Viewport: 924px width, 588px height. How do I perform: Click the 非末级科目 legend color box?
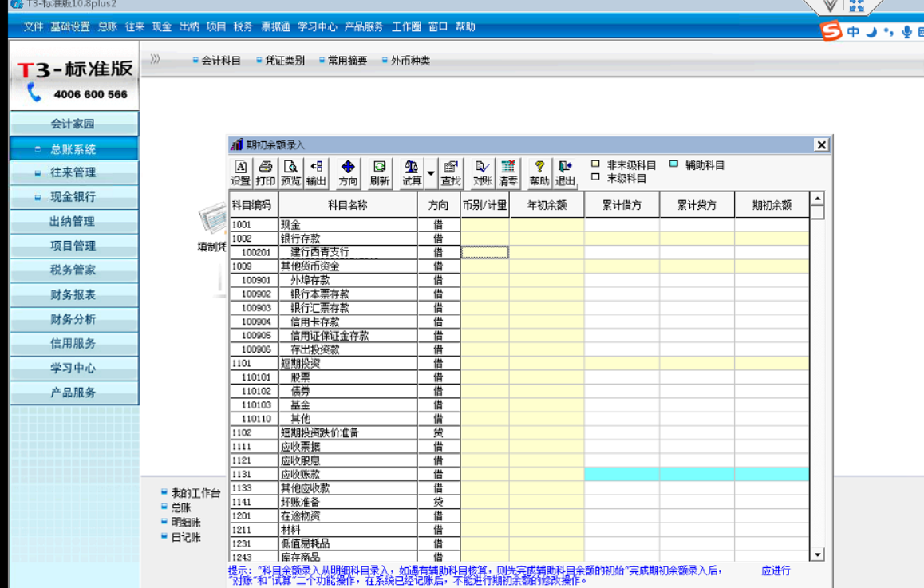click(x=595, y=164)
